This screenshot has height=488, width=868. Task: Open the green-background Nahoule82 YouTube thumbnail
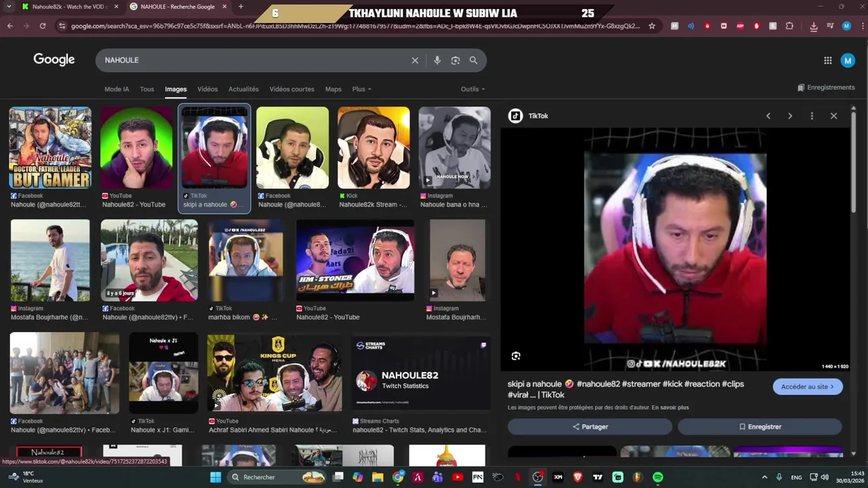pyautogui.click(x=137, y=147)
